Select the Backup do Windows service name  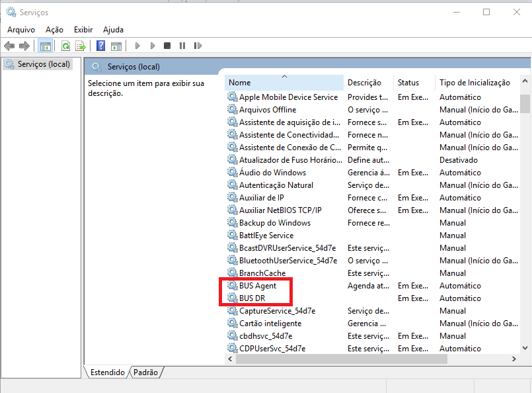[274, 223]
